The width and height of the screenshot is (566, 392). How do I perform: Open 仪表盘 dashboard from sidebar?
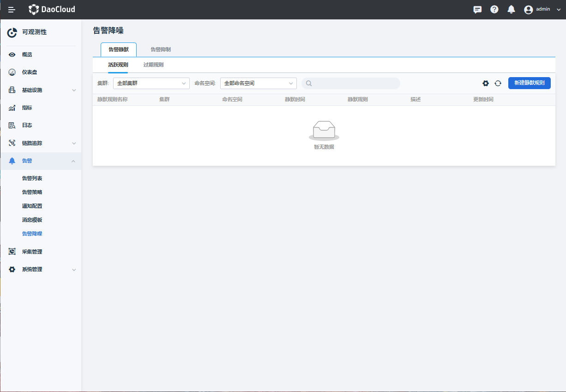pyautogui.click(x=30, y=72)
